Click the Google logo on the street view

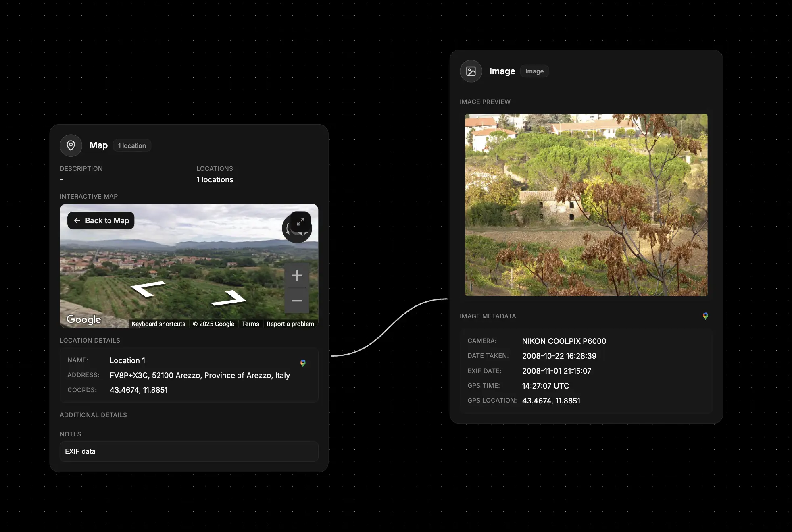[x=83, y=319]
